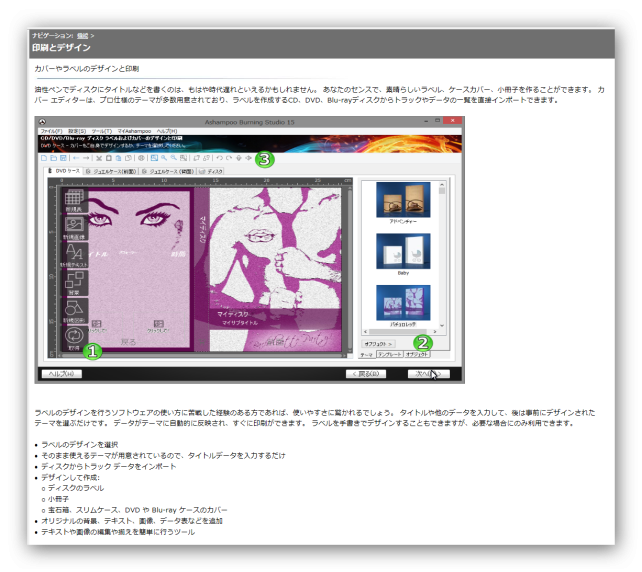Screen dimensions: 642x572
Task: Click the Open folder toolbar icon
Action: (x=53, y=158)
